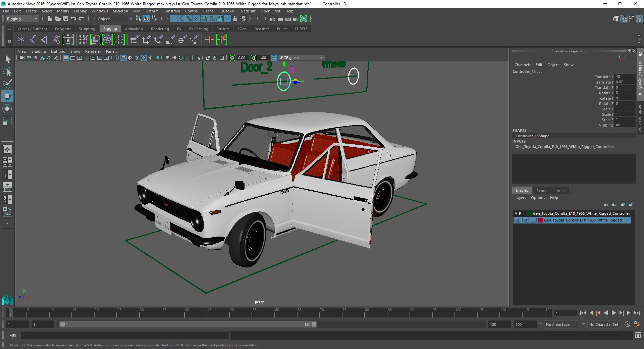Switch to four view layout
The width and height of the screenshot is (644, 349).
[x=7, y=162]
